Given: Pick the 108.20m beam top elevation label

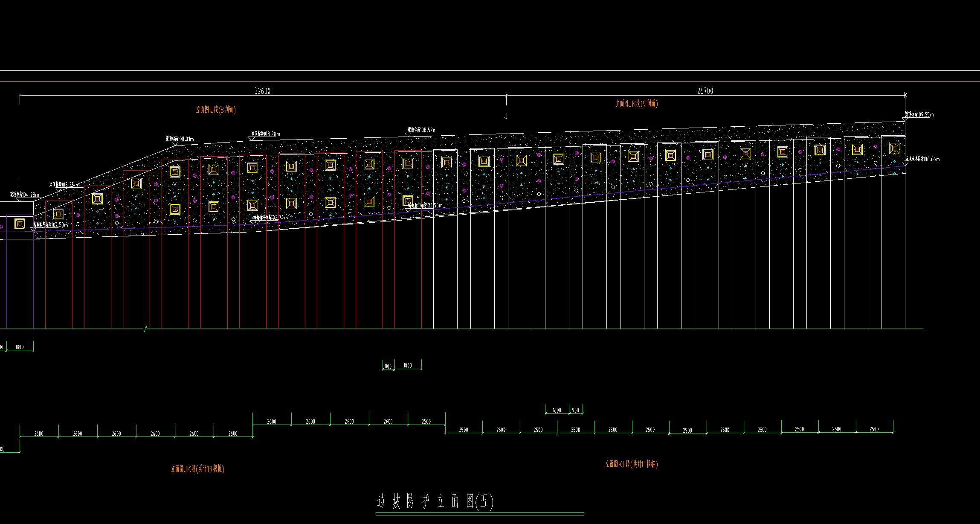Looking at the screenshot, I should click(x=266, y=134).
